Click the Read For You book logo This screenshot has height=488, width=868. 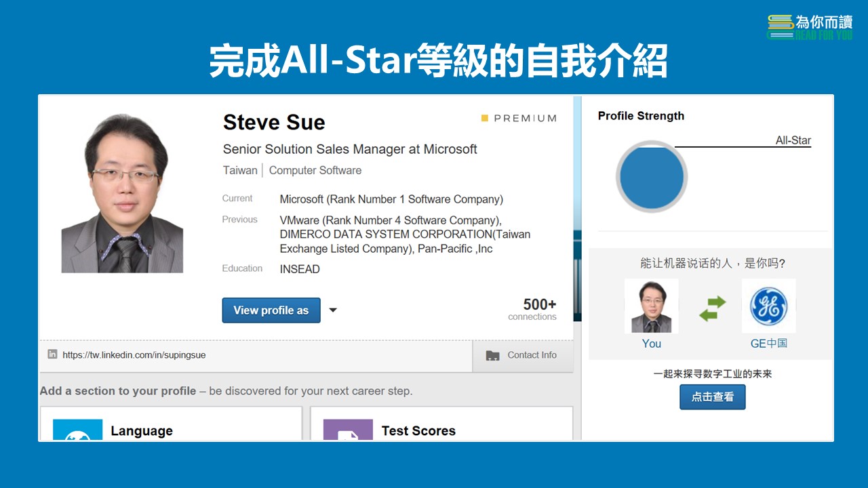click(780, 26)
